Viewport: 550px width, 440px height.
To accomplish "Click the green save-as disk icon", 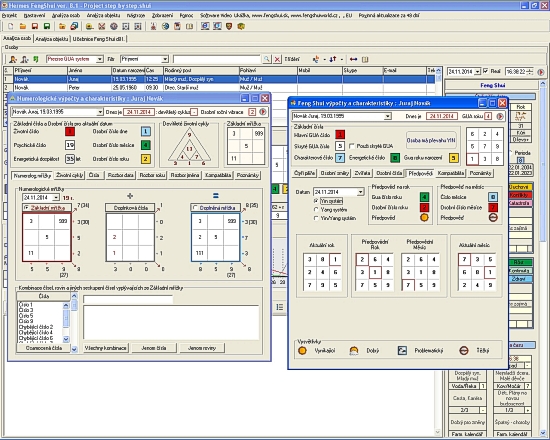I will 47,26.
